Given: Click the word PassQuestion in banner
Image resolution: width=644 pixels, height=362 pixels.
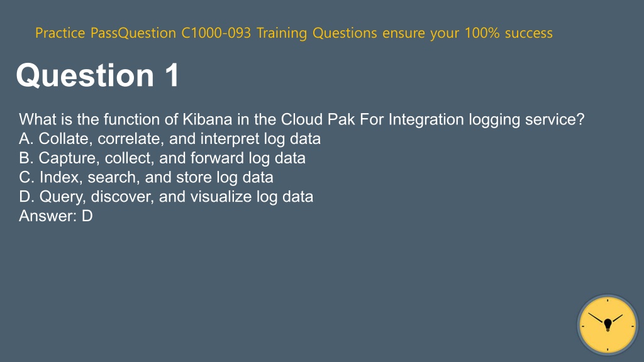Looking at the screenshot, I should 133,33.
